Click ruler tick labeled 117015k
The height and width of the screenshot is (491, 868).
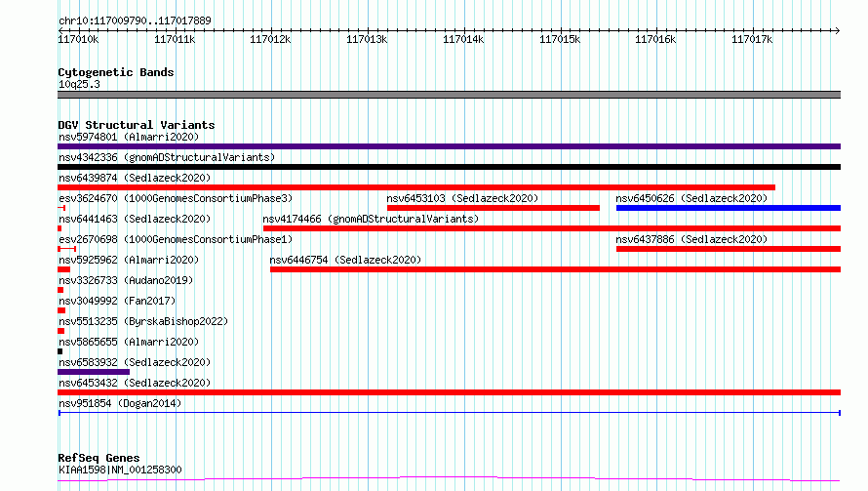pos(560,39)
